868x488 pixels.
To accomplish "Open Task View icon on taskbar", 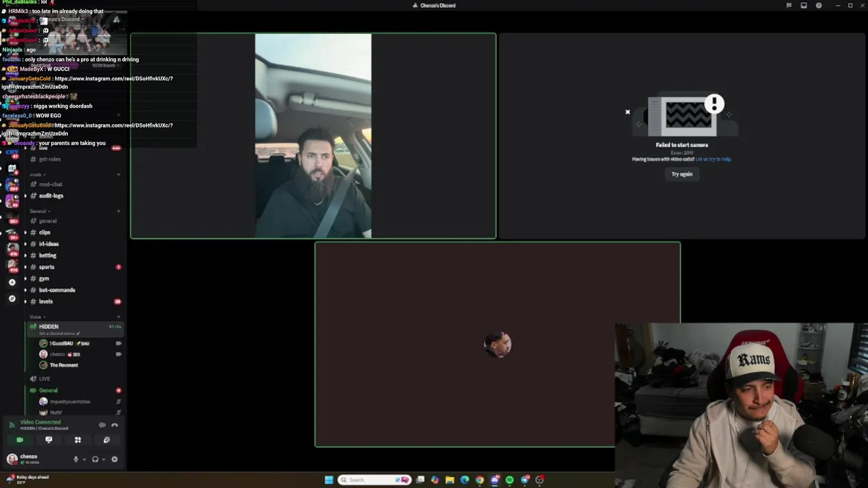I will (x=420, y=480).
